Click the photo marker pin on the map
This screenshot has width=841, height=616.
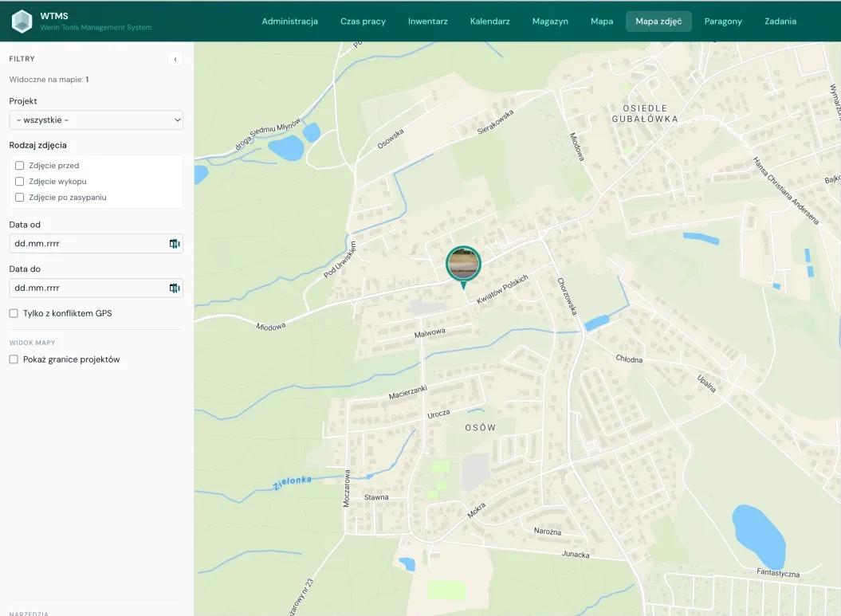[x=463, y=266]
